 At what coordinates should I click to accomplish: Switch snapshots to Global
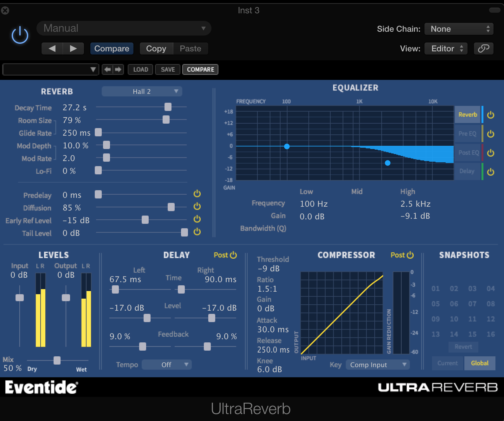(x=480, y=363)
